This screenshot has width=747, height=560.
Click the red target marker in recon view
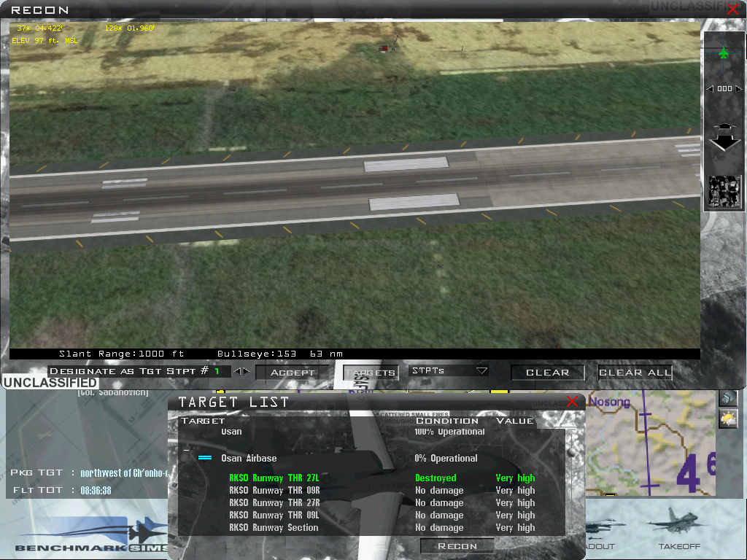pyautogui.click(x=384, y=47)
